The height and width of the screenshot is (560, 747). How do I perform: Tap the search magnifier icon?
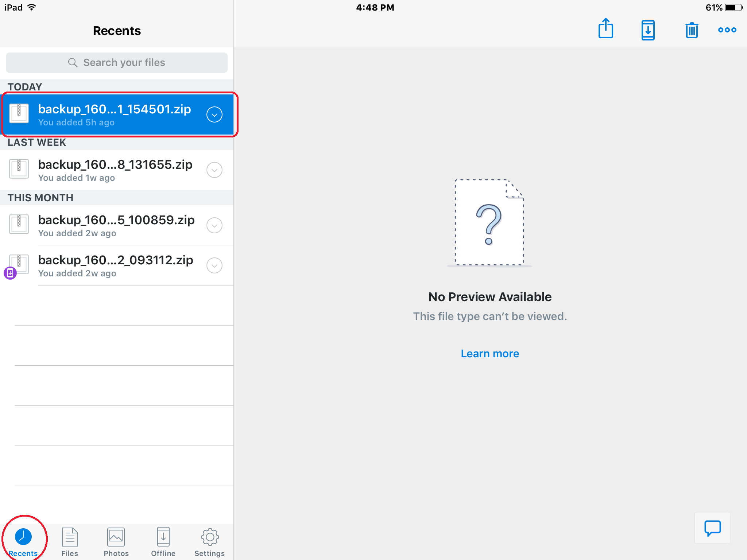(x=73, y=63)
